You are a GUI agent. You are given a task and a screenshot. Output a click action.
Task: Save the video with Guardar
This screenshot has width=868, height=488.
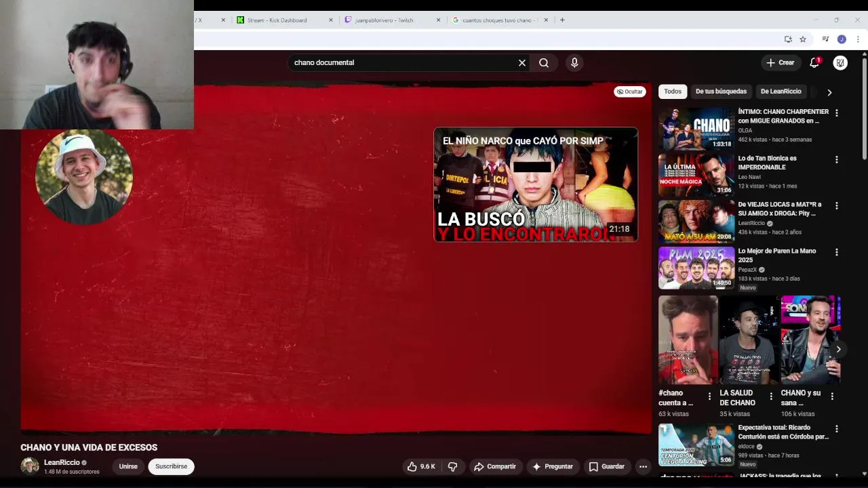pyautogui.click(x=607, y=466)
